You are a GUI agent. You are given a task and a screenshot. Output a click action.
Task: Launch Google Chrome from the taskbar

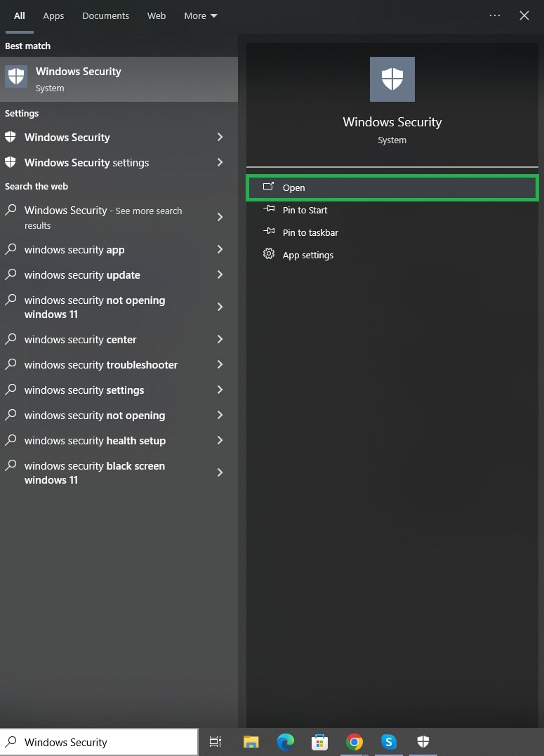tap(354, 742)
